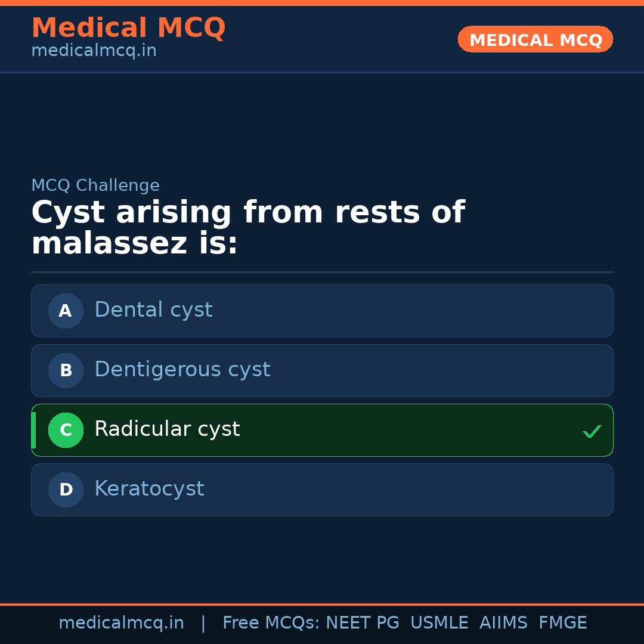Image resolution: width=644 pixels, height=644 pixels.
Task: Switch to the USMLE section
Action: (x=439, y=622)
